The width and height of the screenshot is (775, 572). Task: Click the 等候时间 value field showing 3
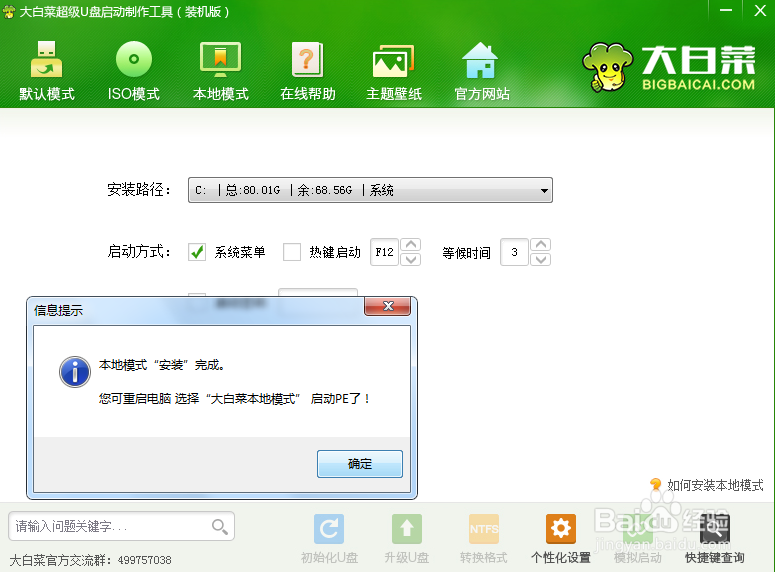514,252
